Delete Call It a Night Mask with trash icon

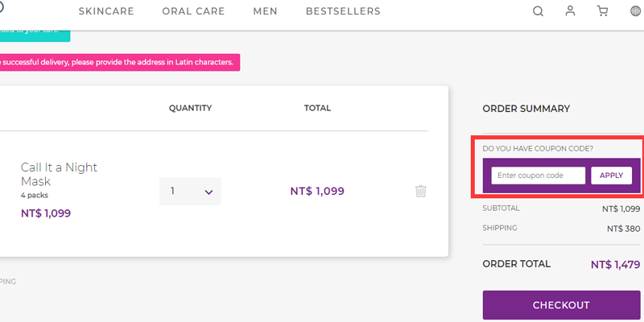tap(421, 191)
